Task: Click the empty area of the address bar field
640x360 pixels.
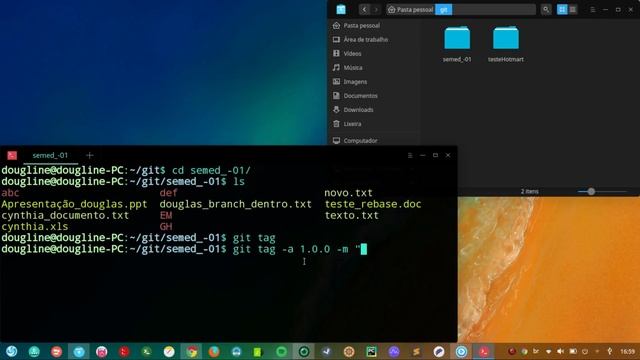Action: pyautogui.click(x=494, y=9)
